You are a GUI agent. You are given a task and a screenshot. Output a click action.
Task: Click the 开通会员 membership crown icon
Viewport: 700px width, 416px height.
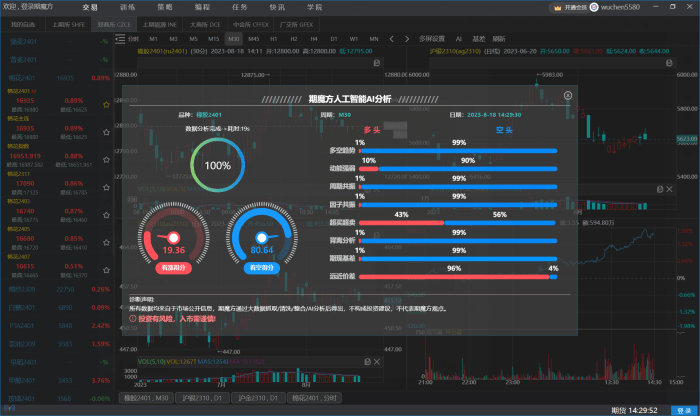[557, 7]
